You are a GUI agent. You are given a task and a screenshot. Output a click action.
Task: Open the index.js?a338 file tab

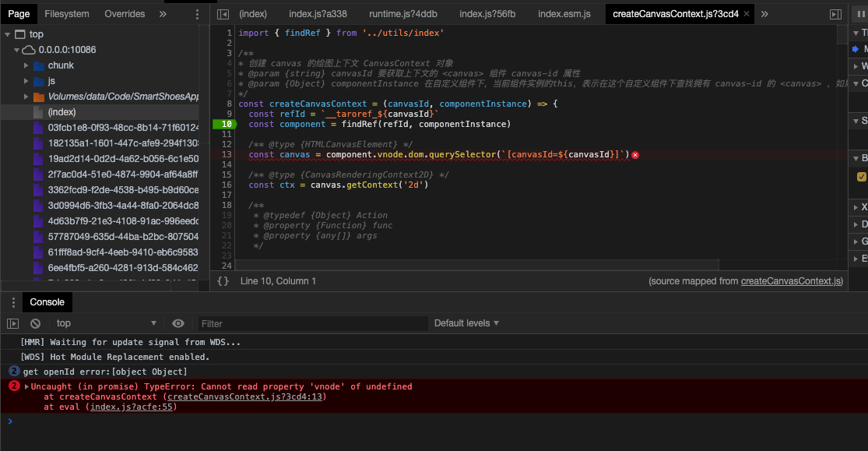tap(318, 14)
